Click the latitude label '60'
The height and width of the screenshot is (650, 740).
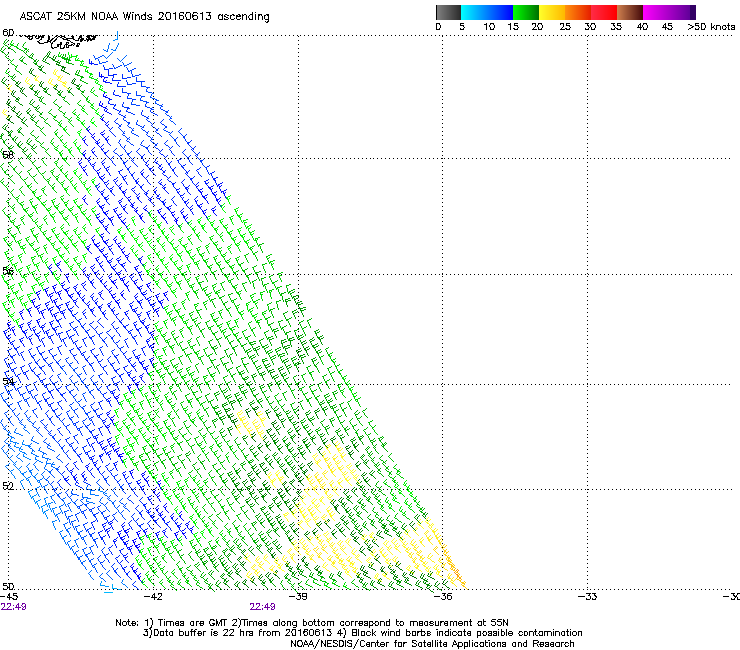point(8,33)
